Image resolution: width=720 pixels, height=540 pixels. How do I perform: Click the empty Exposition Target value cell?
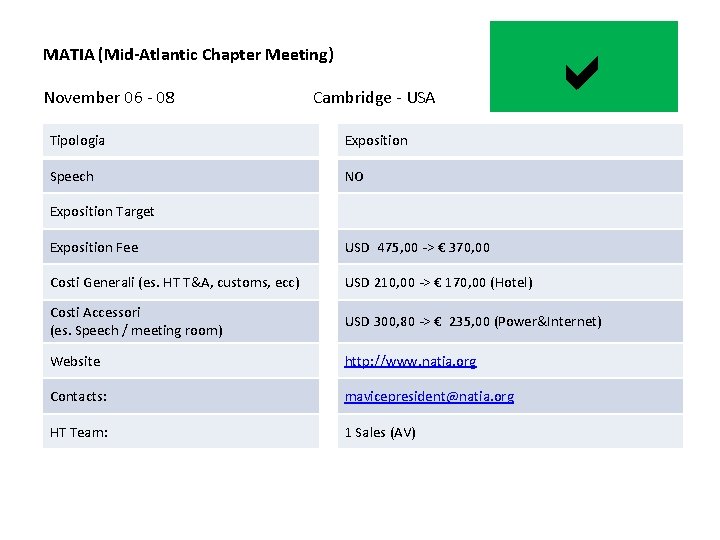(510, 211)
